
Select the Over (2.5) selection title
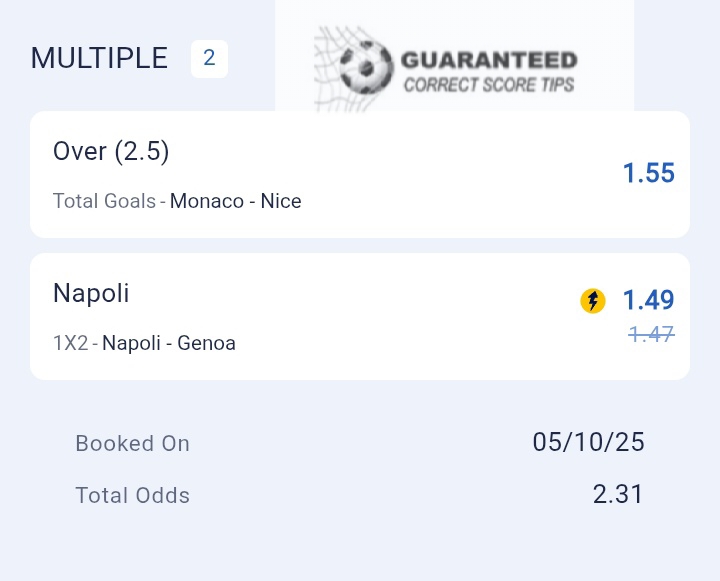coord(111,151)
